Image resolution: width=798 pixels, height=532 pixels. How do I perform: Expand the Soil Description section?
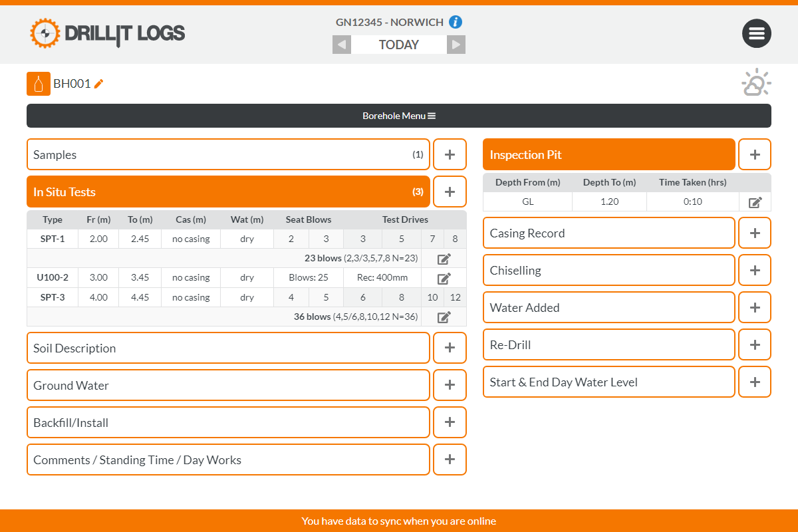(x=228, y=348)
